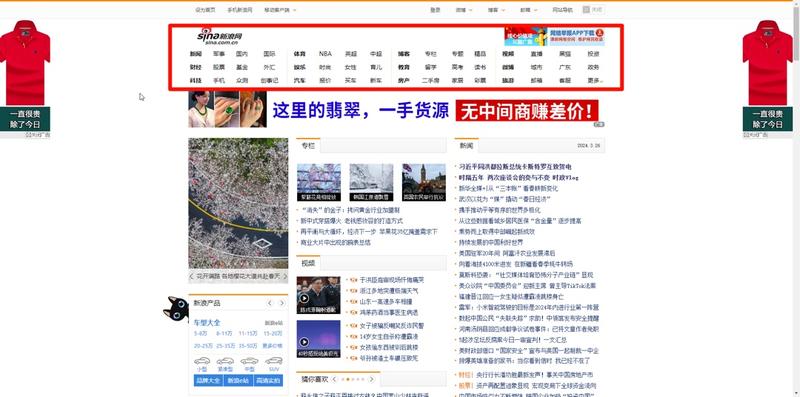Play the purple-sky video thumbnail

318,339
